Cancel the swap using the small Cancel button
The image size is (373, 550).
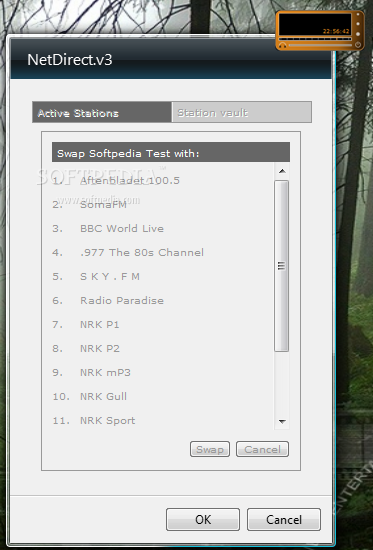point(262,449)
